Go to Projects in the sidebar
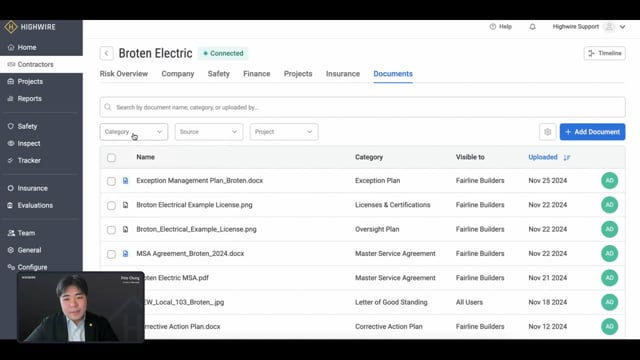The image size is (640, 360). [x=30, y=82]
